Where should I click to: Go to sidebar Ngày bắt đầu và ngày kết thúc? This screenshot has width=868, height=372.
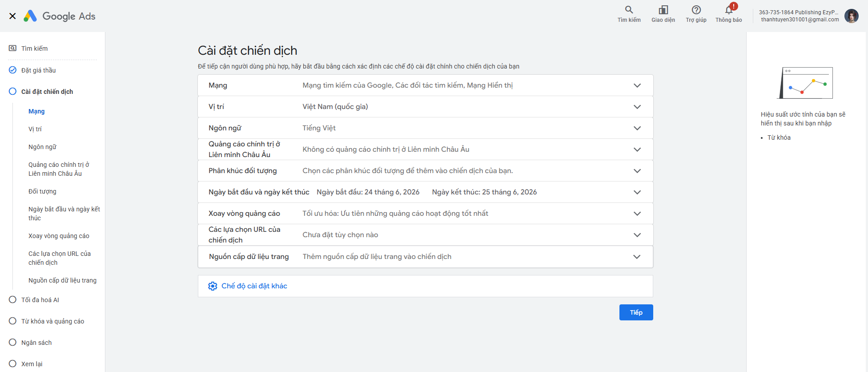pyautogui.click(x=64, y=214)
